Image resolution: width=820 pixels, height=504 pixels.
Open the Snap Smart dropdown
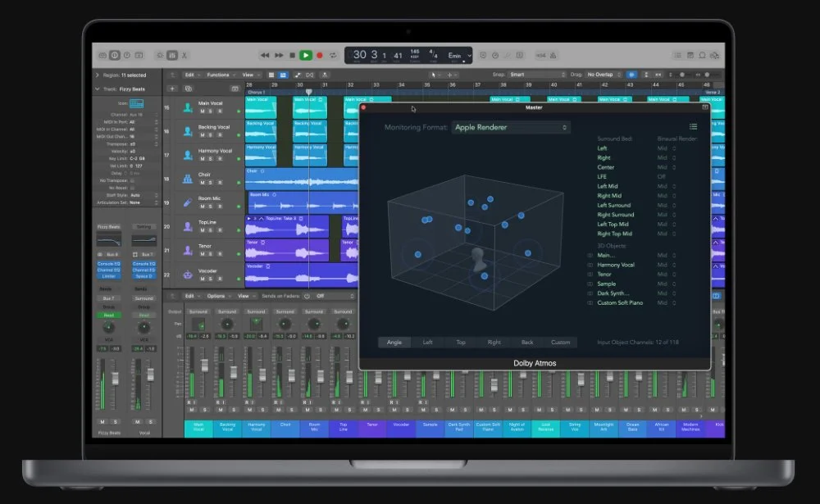pos(537,75)
